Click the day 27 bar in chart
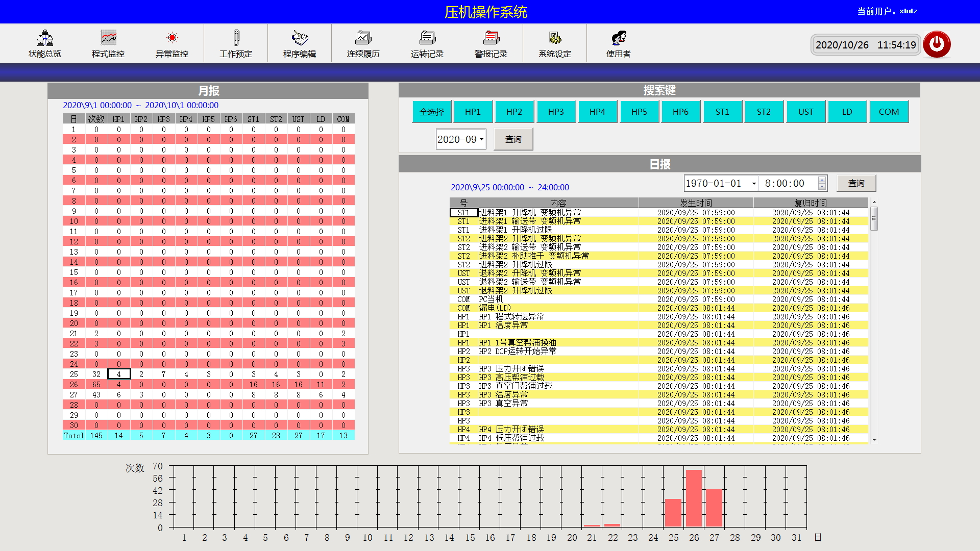This screenshot has width=980, height=551. tap(714, 508)
